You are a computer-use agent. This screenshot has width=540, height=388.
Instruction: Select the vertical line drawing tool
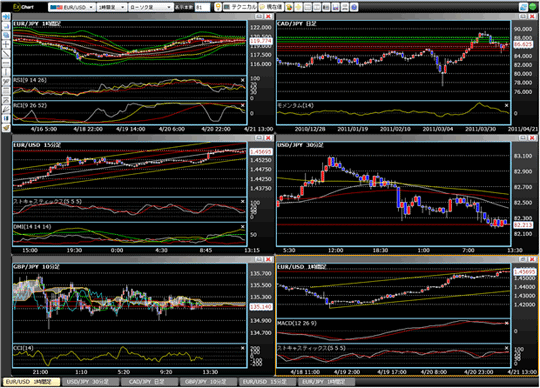tap(6, 72)
